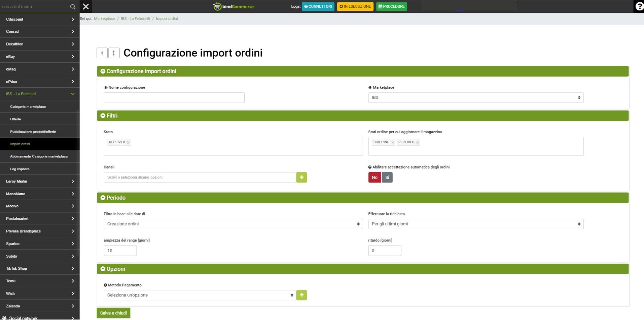Collapse the Filtri section header
Screen dimensions: 644x320
[112, 116]
